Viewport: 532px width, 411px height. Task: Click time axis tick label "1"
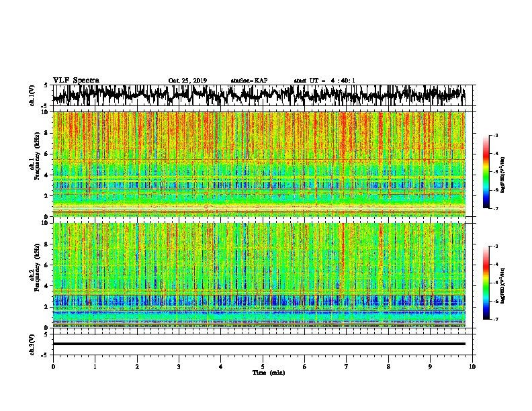coord(95,366)
